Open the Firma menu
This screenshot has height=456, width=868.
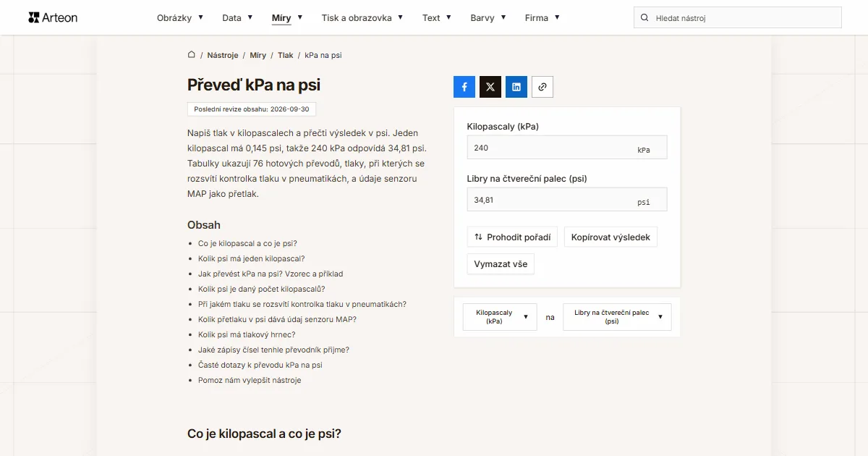[x=542, y=17]
